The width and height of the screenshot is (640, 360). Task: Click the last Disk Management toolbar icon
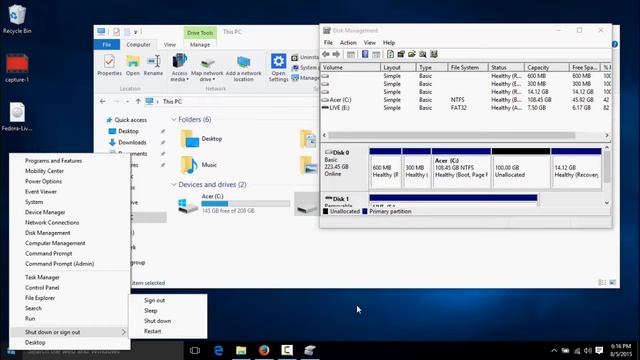coord(433,54)
